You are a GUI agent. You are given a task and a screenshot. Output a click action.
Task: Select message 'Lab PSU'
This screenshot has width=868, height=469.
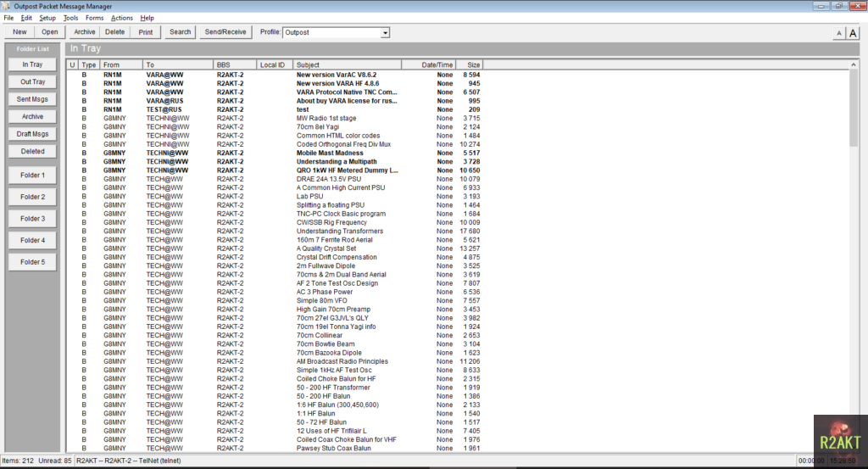point(275,197)
